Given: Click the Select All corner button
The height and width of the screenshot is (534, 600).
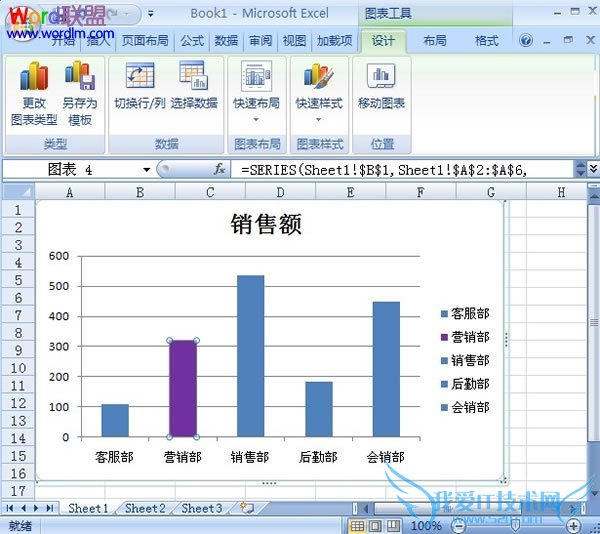Looking at the screenshot, I should point(18,192).
